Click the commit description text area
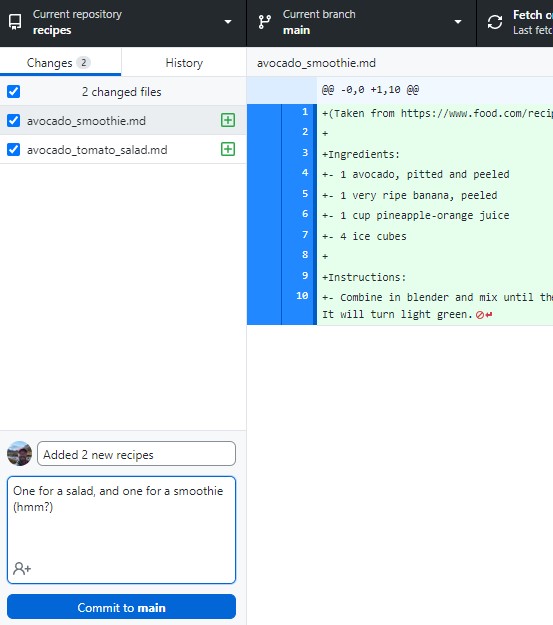 (x=121, y=530)
